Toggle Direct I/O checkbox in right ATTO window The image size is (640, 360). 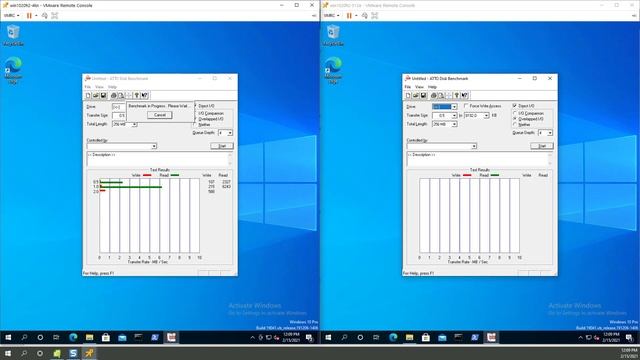pyautogui.click(x=514, y=106)
